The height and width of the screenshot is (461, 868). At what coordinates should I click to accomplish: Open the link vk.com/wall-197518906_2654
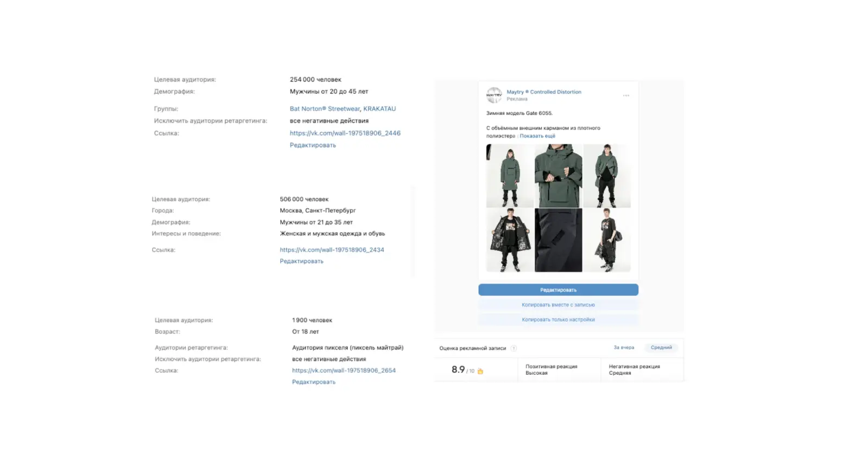[x=344, y=370]
